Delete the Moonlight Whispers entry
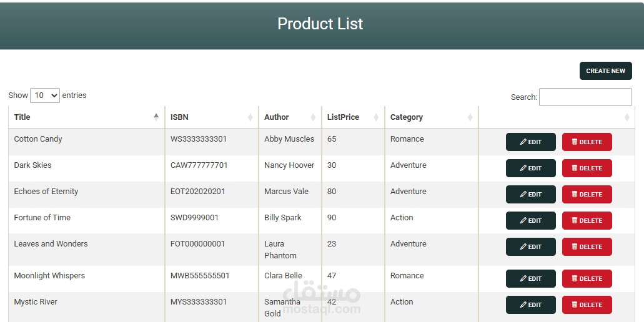The image size is (644, 322). [x=587, y=278]
